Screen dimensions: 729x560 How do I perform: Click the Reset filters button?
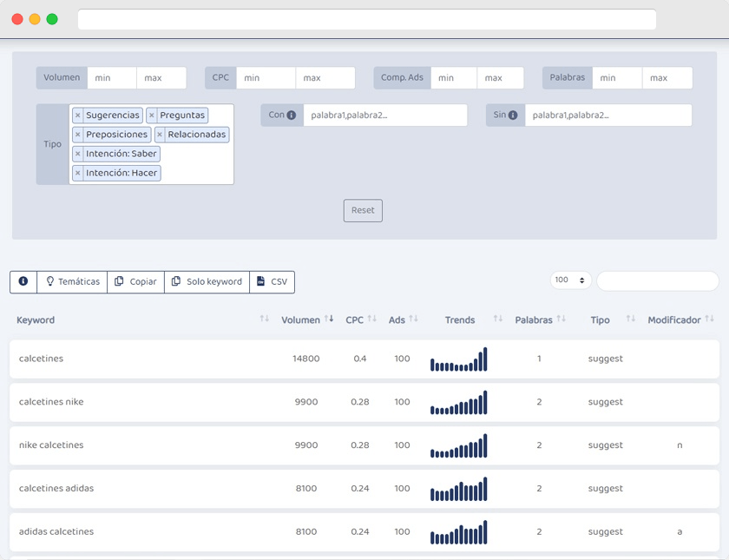[363, 211]
